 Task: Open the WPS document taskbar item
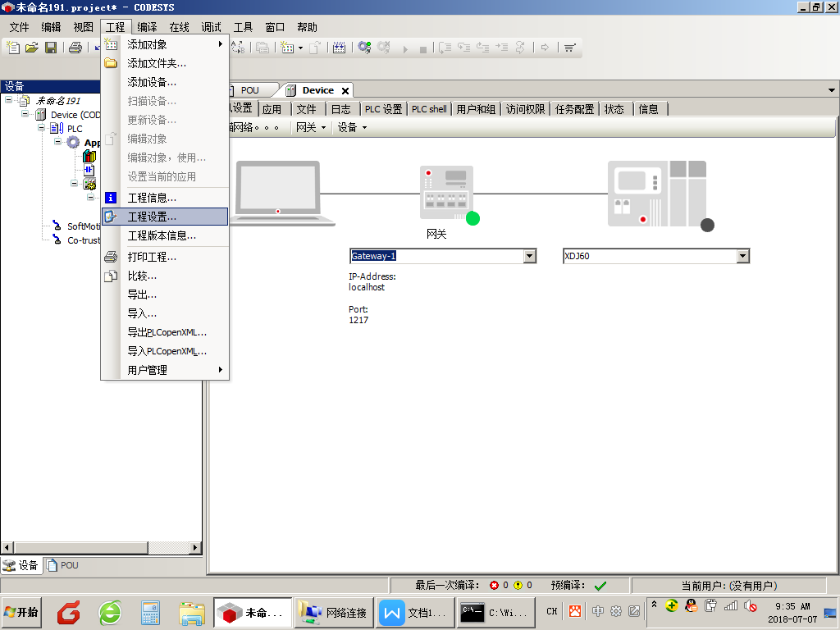(x=415, y=612)
